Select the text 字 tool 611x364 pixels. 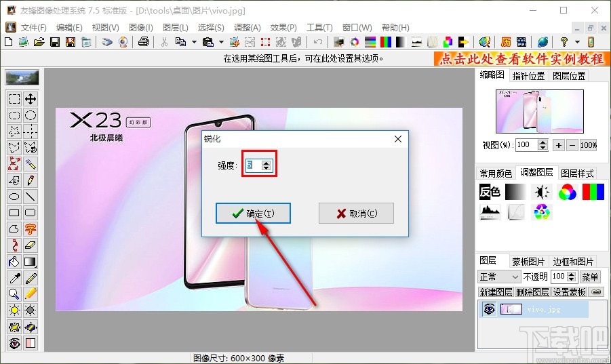(x=31, y=229)
